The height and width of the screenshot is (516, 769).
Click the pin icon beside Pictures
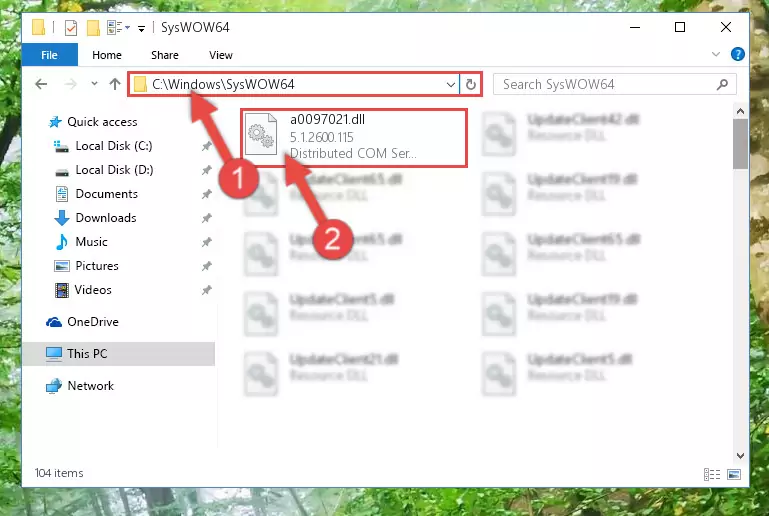tap(206, 266)
